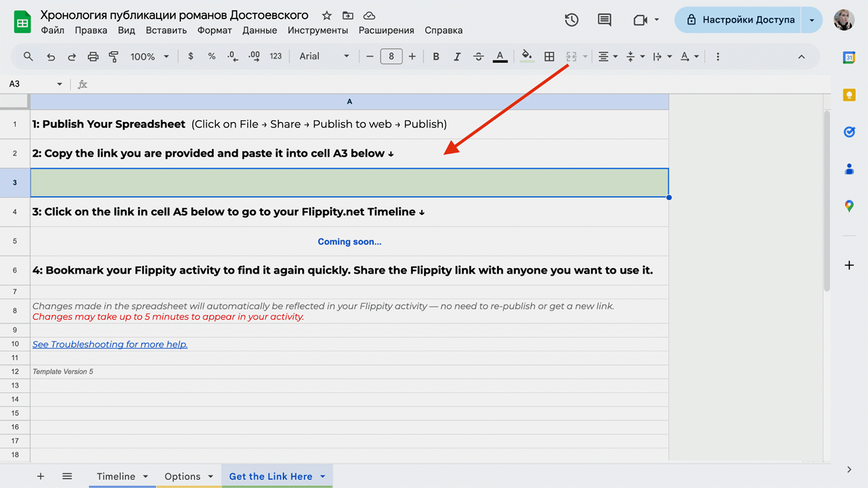
Task: Open the fill color picker
Action: [x=527, y=56]
